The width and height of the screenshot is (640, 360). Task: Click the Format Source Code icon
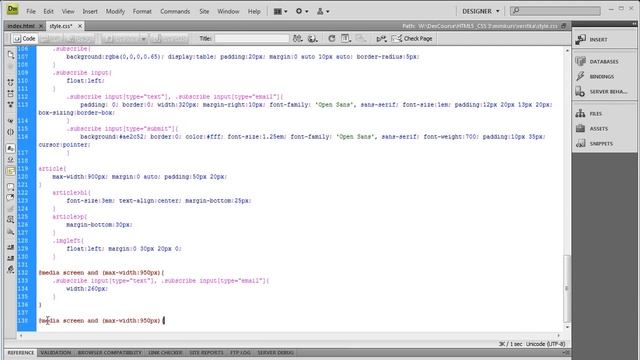[x=11, y=270]
